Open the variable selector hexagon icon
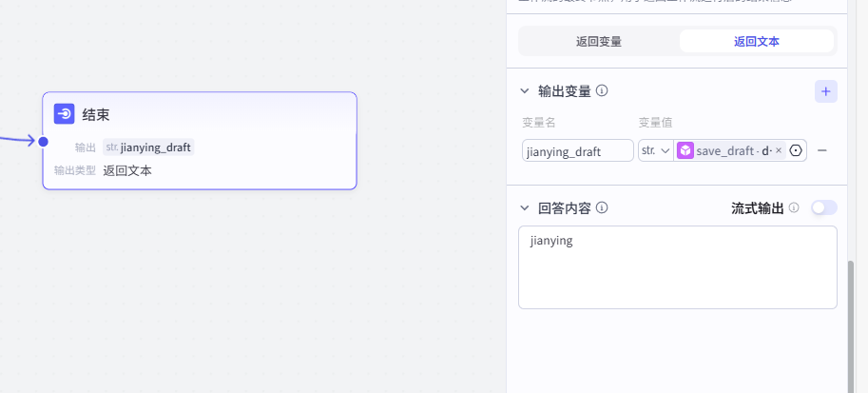Screen dimensions: 868x393 click(x=796, y=150)
